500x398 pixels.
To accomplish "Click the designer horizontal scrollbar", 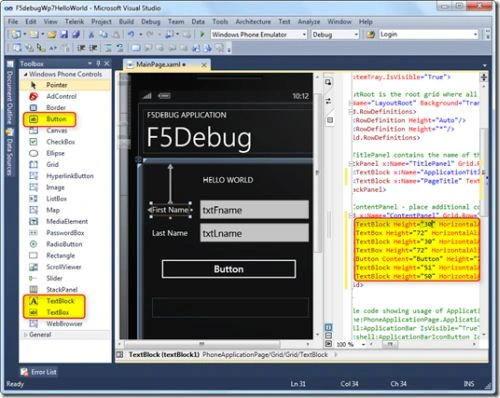I will pos(202,344).
